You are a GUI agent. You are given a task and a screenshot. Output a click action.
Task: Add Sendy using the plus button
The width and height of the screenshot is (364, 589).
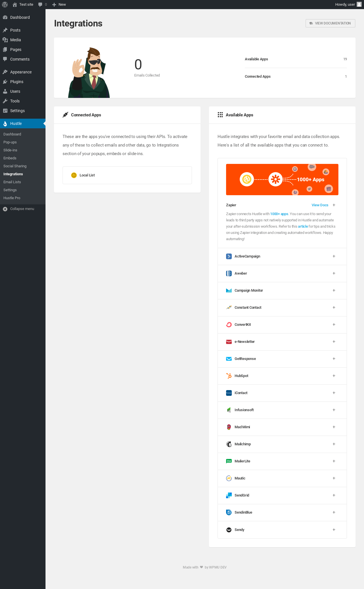pyautogui.click(x=334, y=530)
